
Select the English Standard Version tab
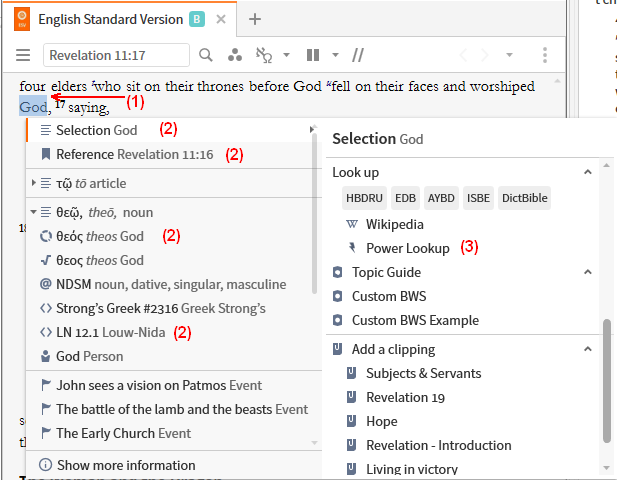pos(111,19)
